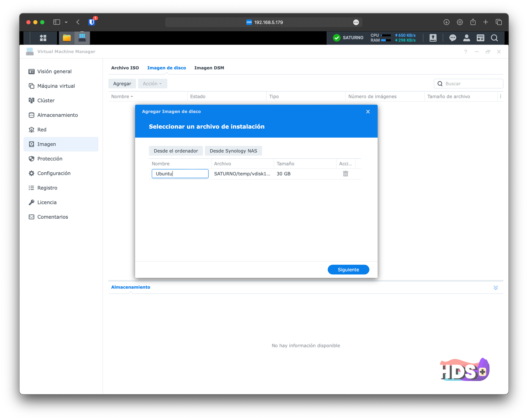Screen dimensions: 528x420
Task: Open column options menu in image table
Action: coord(500,97)
